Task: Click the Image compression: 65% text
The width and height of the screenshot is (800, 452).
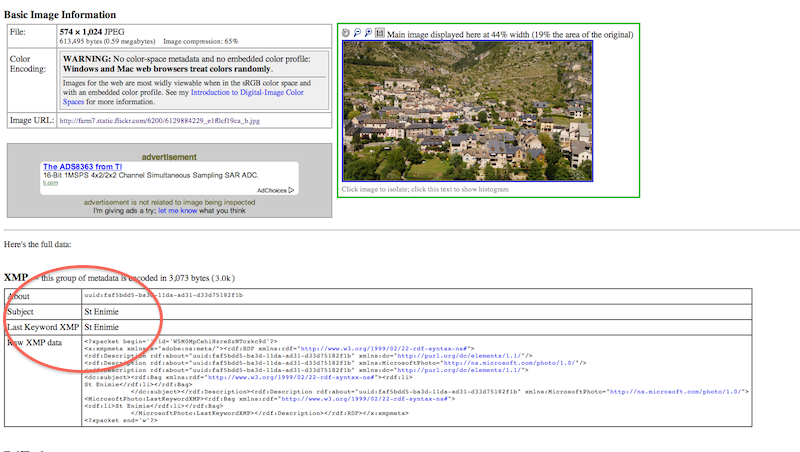Action: (201, 41)
